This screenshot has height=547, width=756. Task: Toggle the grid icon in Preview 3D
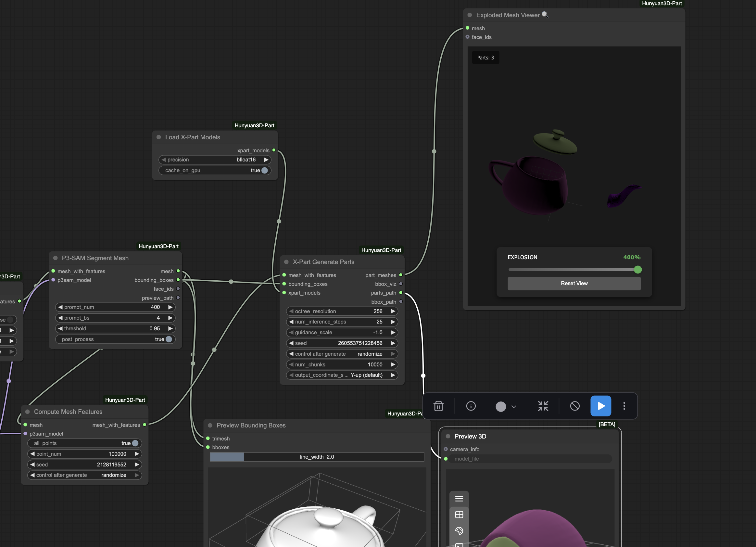[459, 515]
